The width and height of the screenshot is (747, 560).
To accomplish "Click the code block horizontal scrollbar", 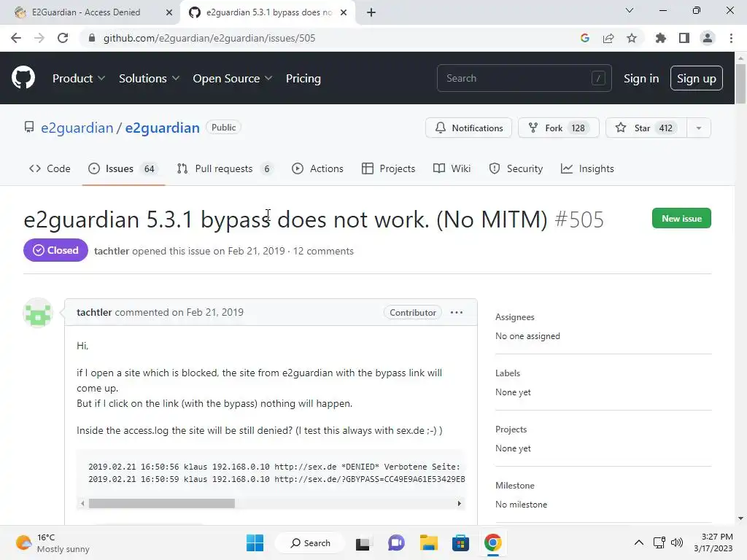I will [x=161, y=503].
